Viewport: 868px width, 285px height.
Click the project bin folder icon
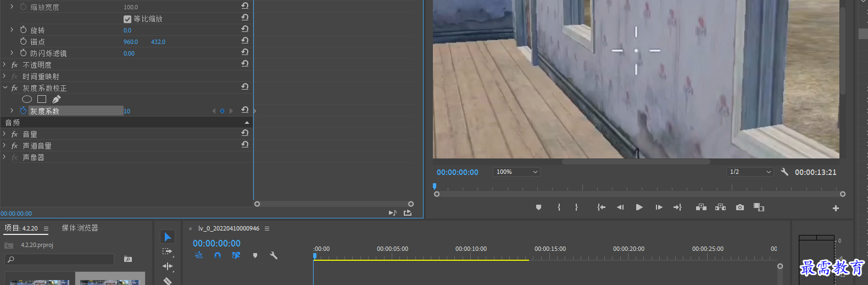(9, 245)
